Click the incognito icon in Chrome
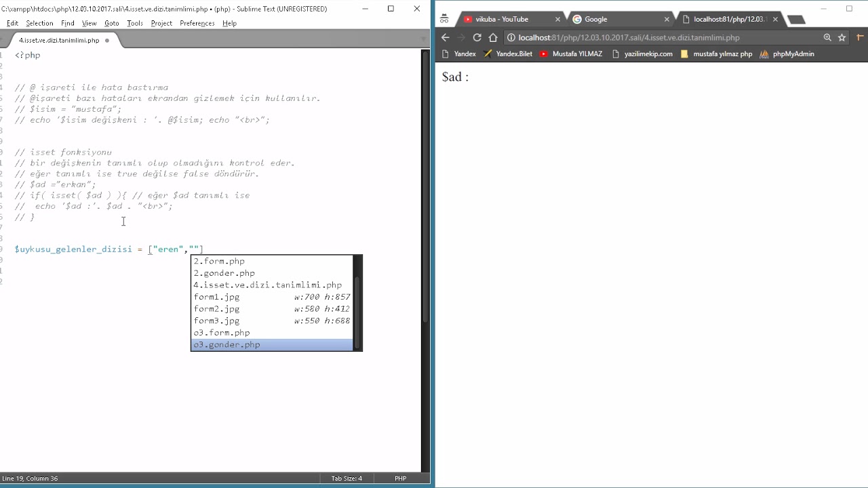The height and width of the screenshot is (488, 868). 444,19
